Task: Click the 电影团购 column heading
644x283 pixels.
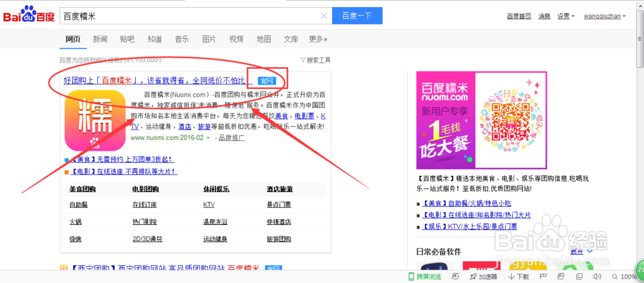Action: click(x=146, y=190)
